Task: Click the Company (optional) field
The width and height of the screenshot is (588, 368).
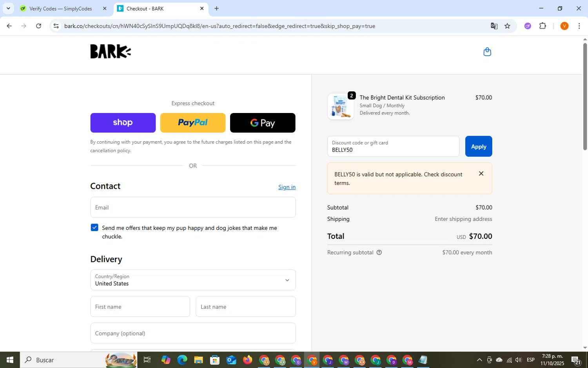Action: point(193,333)
